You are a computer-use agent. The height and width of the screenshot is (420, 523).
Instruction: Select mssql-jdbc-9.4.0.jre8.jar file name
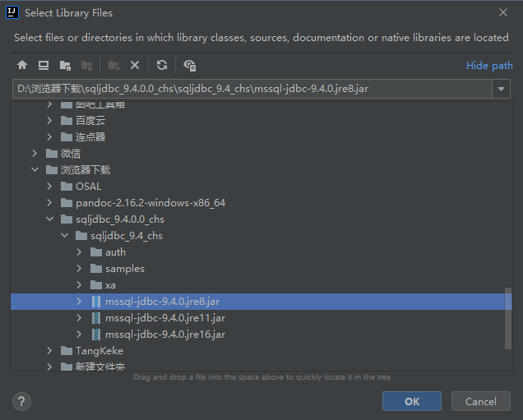pyautogui.click(x=163, y=302)
